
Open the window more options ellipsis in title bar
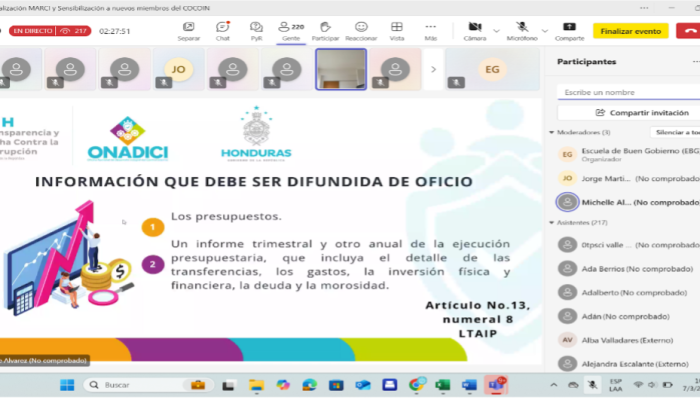644,8
